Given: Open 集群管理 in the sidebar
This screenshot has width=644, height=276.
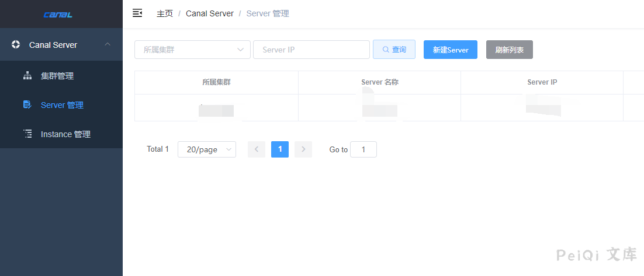Looking at the screenshot, I should [x=57, y=76].
